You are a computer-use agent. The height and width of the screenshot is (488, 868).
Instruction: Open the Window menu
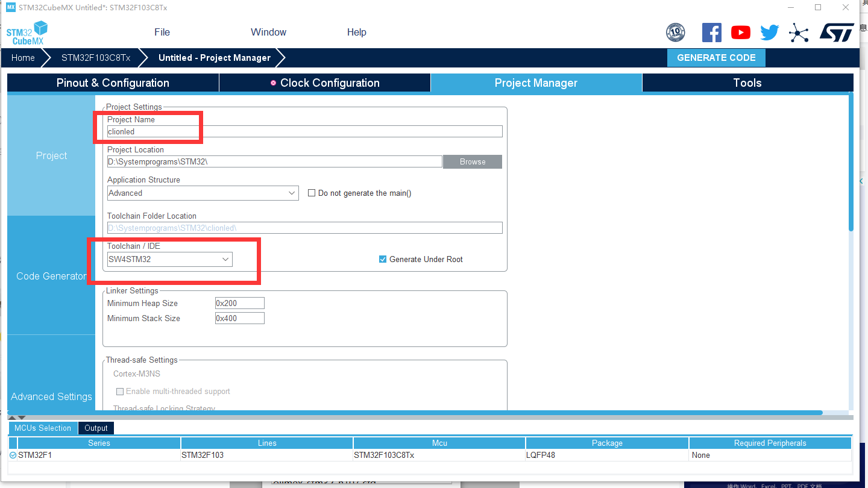[x=268, y=33]
